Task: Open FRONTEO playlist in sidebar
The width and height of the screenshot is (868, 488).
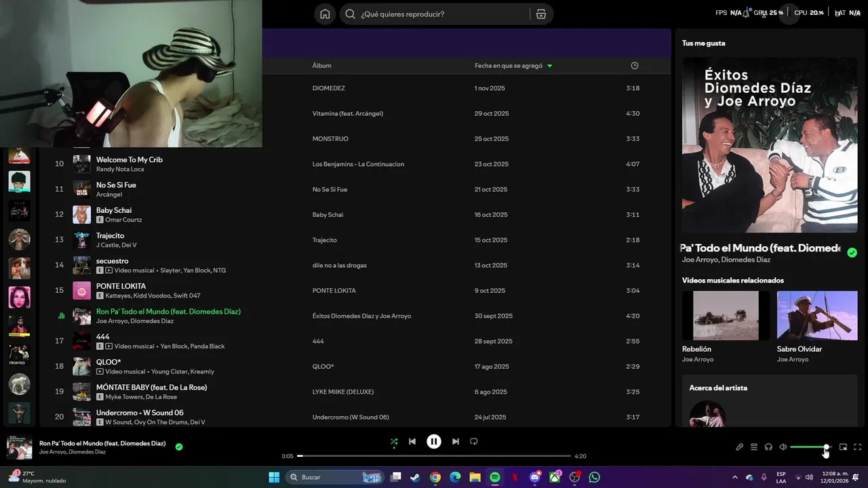Action: click(x=19, y=355)
